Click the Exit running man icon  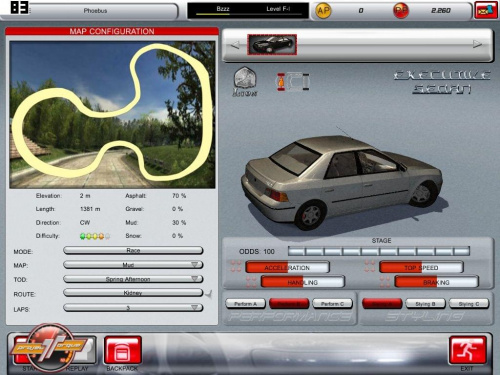coord(467,350)
